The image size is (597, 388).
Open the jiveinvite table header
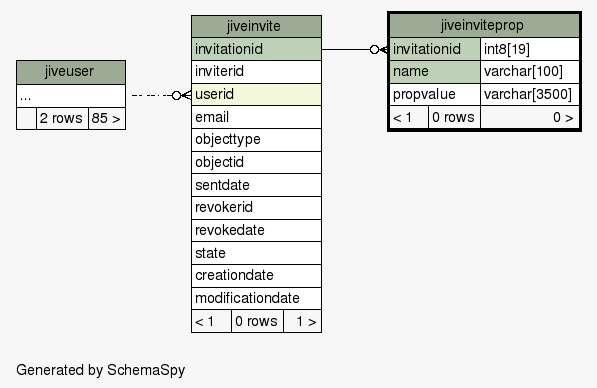point(256,26)
